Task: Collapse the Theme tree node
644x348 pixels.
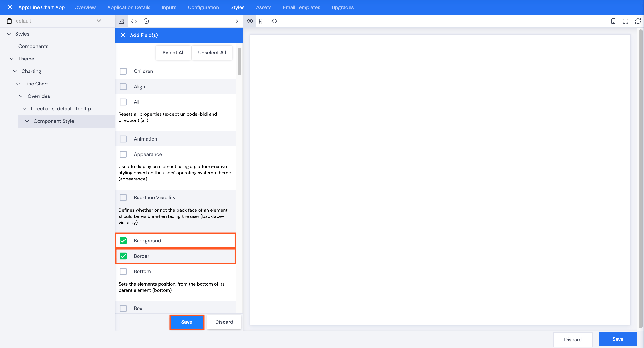Action: tap(12, 59)
